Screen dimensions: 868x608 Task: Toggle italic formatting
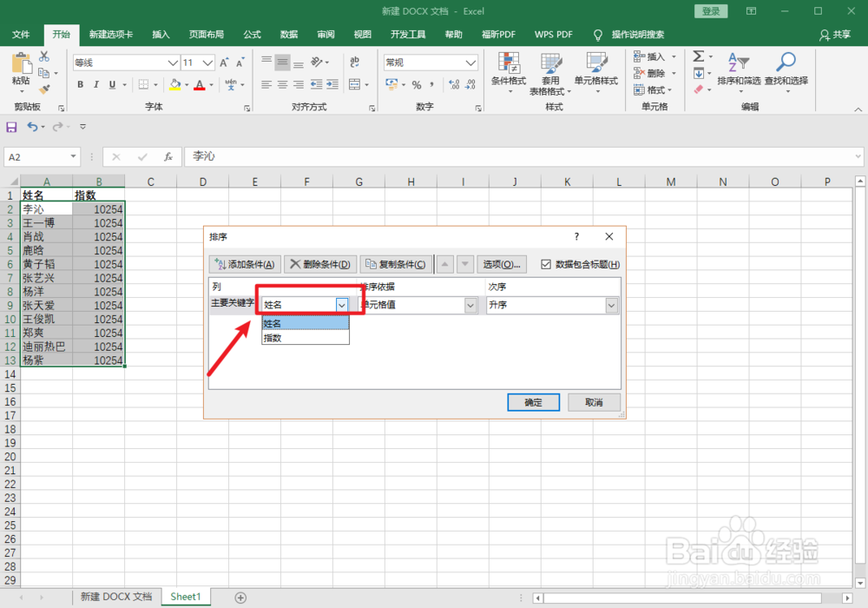click(x=95, y=84)
